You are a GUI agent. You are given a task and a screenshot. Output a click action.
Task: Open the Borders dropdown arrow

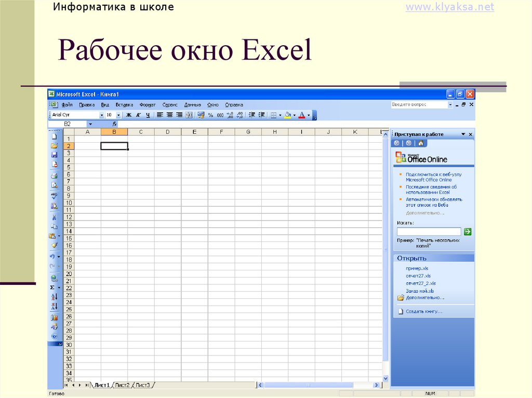[280, 115]
